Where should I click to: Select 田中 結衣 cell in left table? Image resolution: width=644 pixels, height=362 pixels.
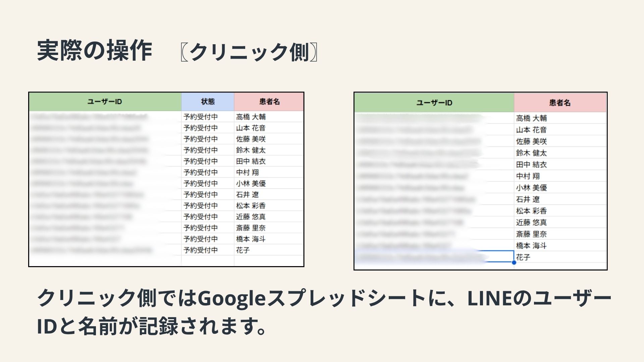coord(251,161)
